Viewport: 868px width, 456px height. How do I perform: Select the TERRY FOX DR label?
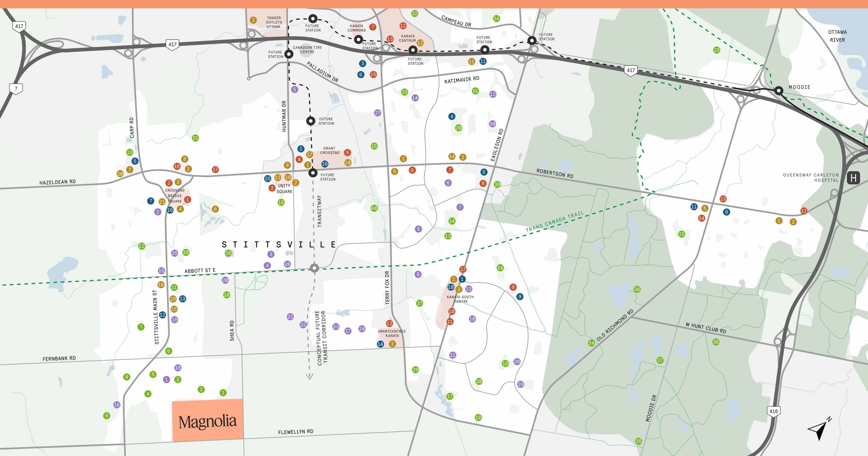[387, 288]
